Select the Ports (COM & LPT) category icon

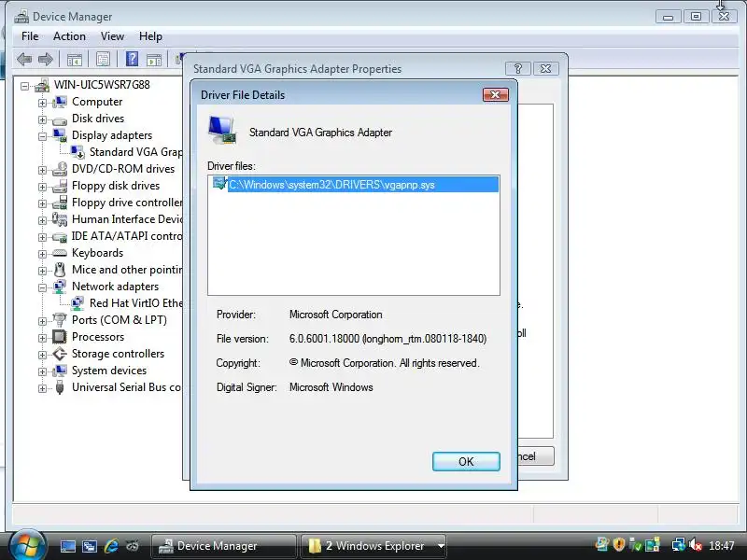click(60, 320)
